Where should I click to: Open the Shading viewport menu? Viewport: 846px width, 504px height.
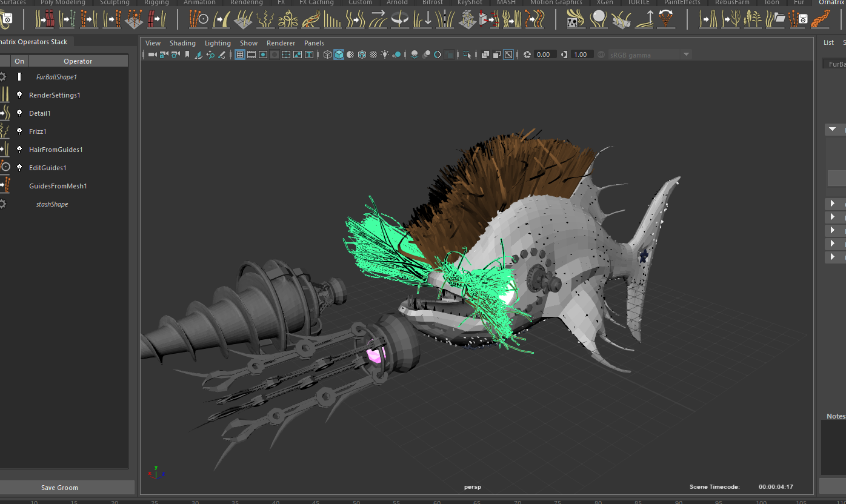coord(182,43)
